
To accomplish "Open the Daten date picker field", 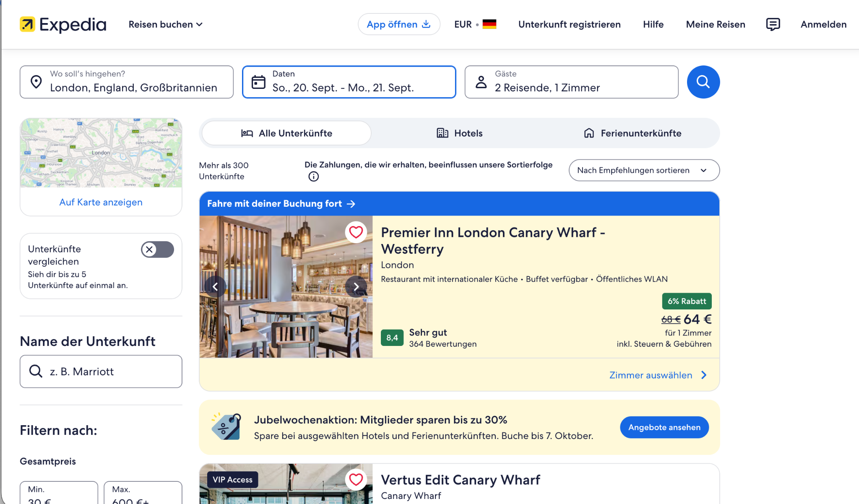I will click(349, 82).
